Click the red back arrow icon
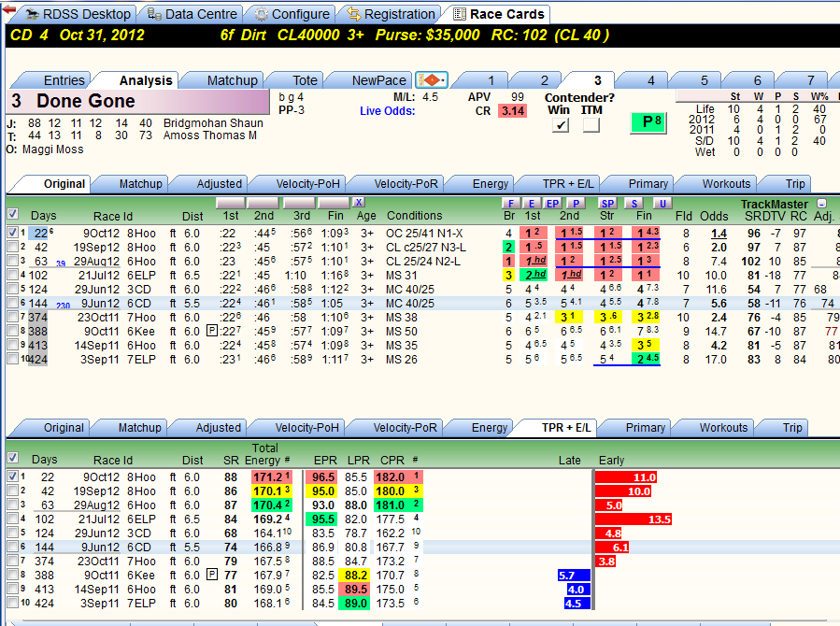The image size is (840, 626). point(9,9)
